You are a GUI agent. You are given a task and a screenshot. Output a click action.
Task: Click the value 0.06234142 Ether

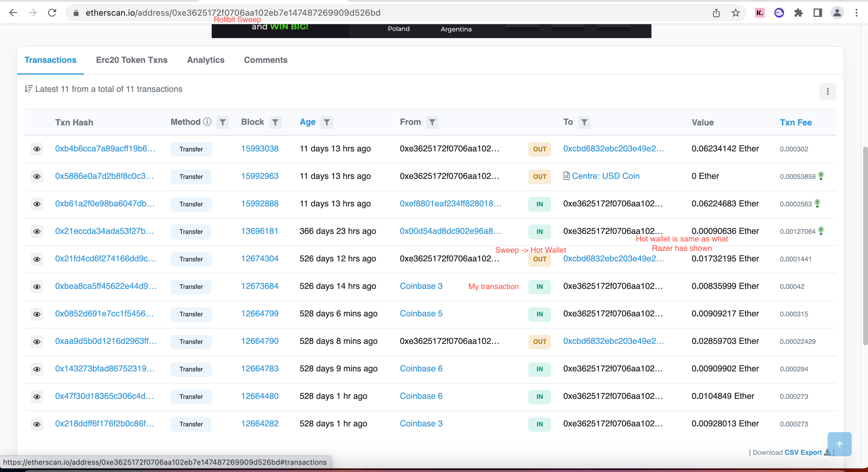[725, 149]
